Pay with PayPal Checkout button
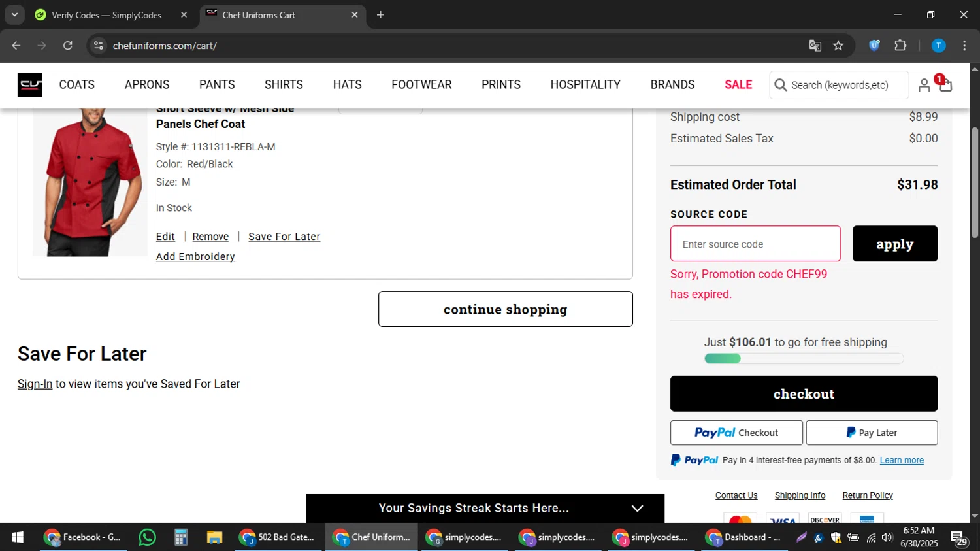980x551 pixels. coord(736,433)
